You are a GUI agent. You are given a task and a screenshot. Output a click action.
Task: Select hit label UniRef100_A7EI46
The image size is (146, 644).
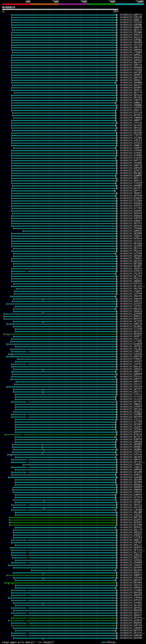[x=131, y=455]
